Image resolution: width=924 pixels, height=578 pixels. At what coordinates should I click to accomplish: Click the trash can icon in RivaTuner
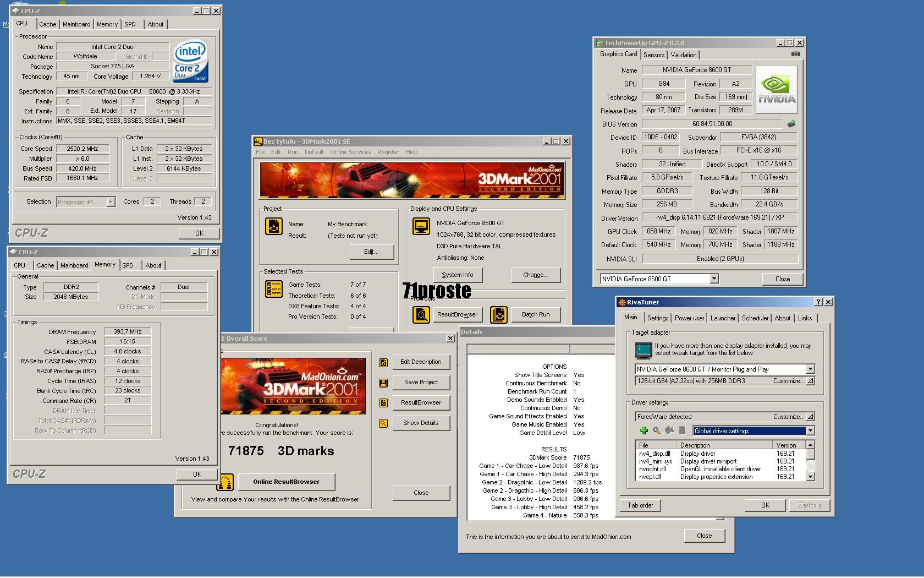(681, 430)
